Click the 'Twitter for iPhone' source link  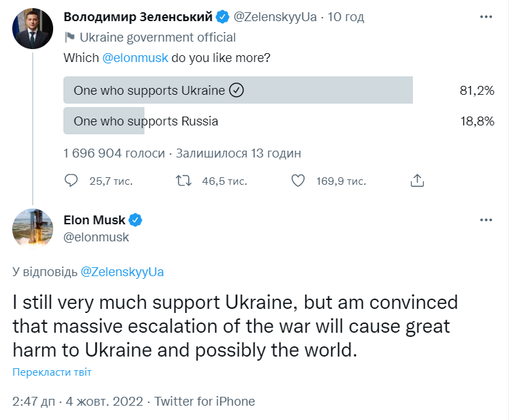click(x=204, y=401)
